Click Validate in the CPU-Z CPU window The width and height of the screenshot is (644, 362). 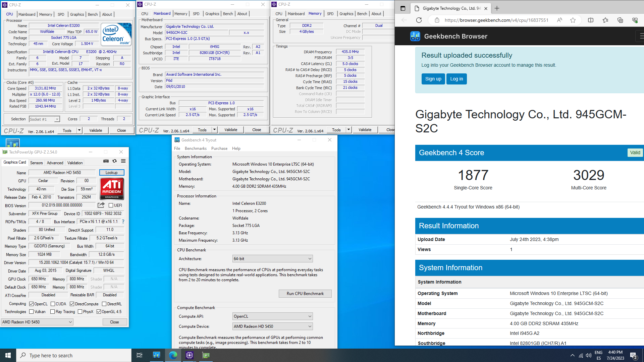tap(96, 130)
